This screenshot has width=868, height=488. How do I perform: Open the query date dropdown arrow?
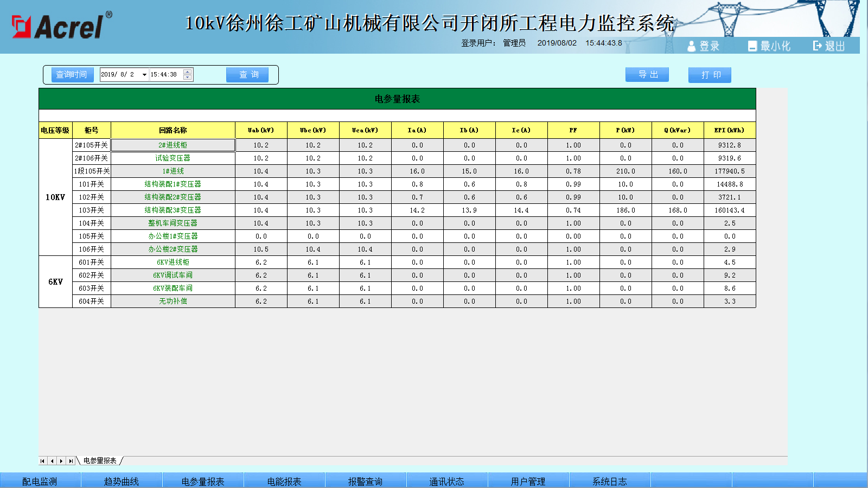pyautogui.click(x=144, y=75)
